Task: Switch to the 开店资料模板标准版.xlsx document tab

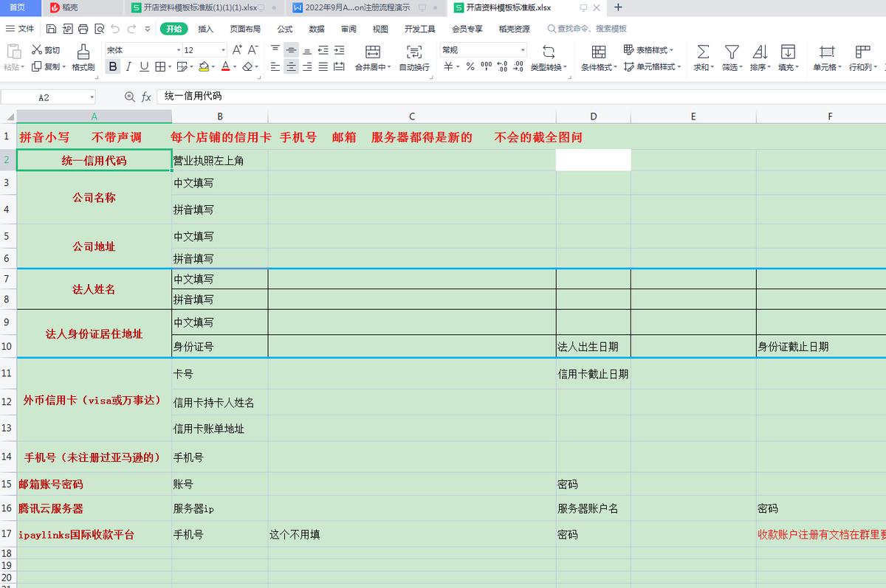Action: point(511,8)
